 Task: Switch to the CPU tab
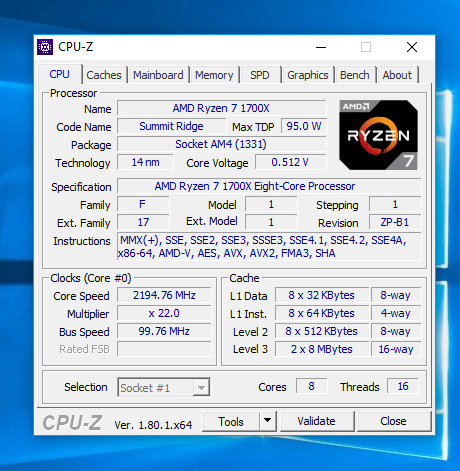pyautogui.click(x=59, y=74)
